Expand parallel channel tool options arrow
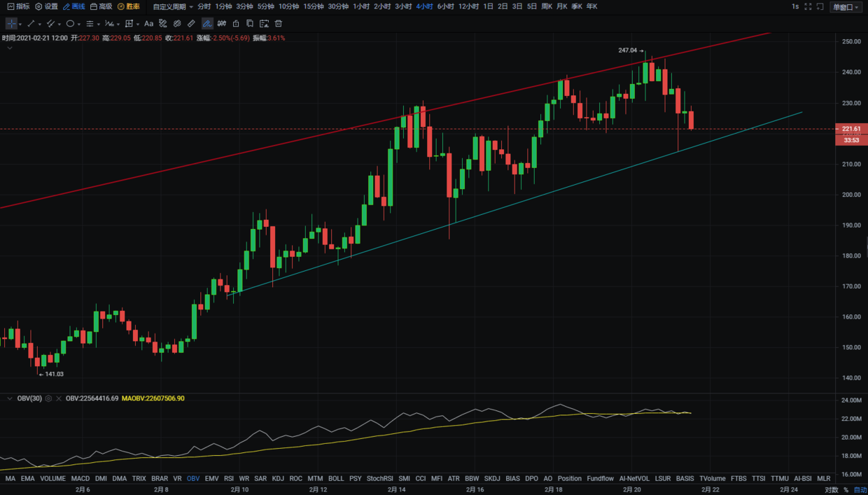Viewport: 868px width, 495px height. point(59,24)
